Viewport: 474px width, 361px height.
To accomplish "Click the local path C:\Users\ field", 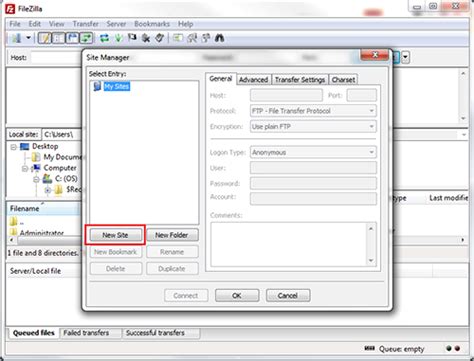I will point(62,135).
